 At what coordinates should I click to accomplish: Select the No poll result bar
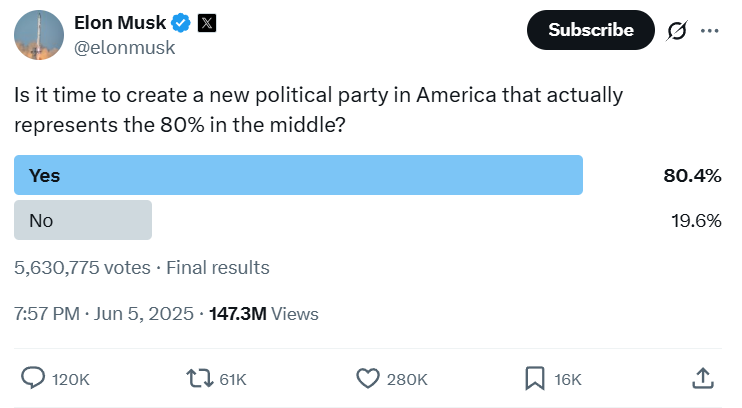(83, 220)
